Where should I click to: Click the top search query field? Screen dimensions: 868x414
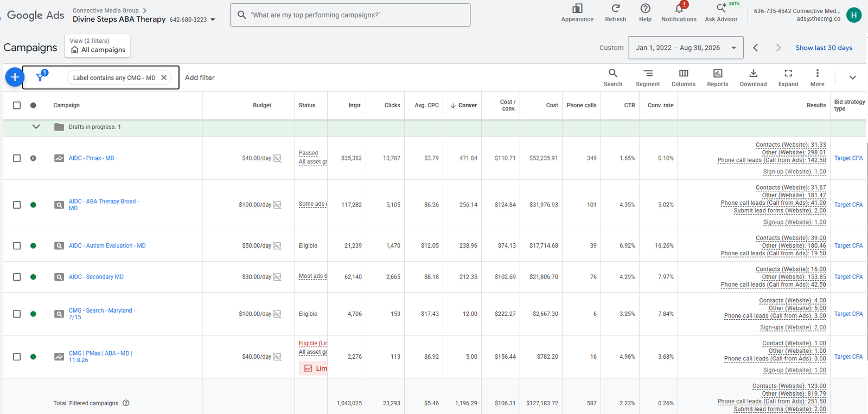point(350,15)
